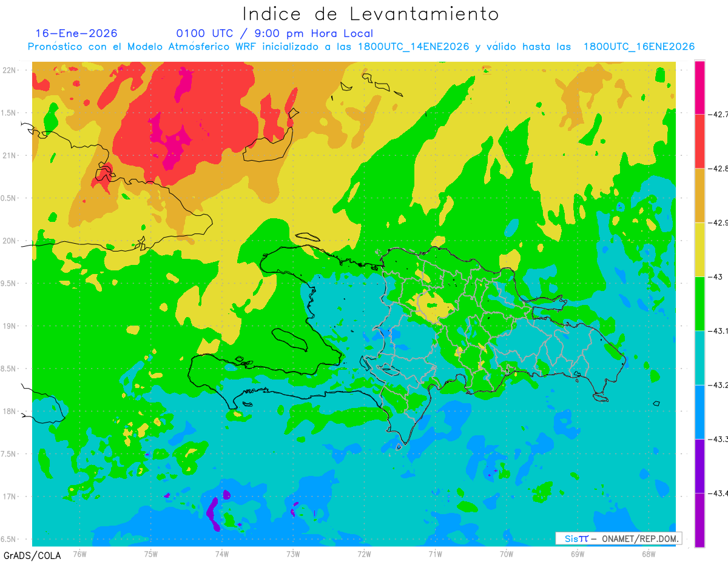Screen dimensions: 728x562
Task: Click the 'Pronóstico con el Modelo Atmósferico WRF' line
Action: tap(362, 47)
